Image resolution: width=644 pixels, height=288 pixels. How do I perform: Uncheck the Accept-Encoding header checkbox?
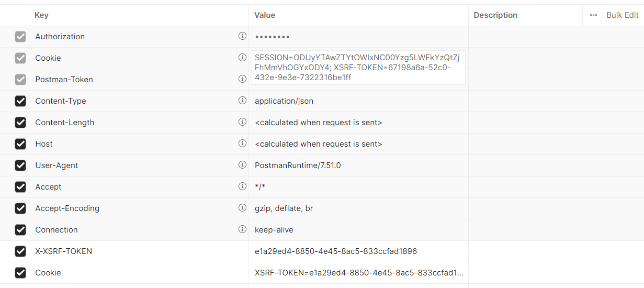click(20, 208)
